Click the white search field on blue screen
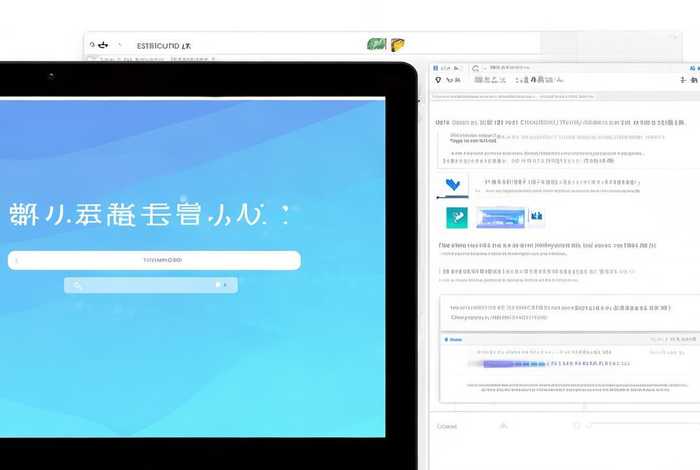700x470 pixels. coord(154,260)
